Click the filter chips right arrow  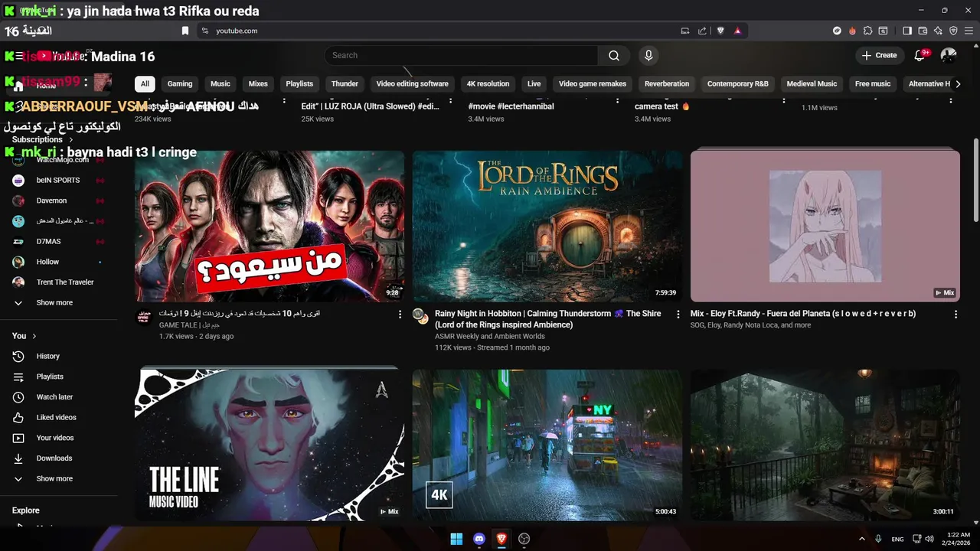click(958, 83)
